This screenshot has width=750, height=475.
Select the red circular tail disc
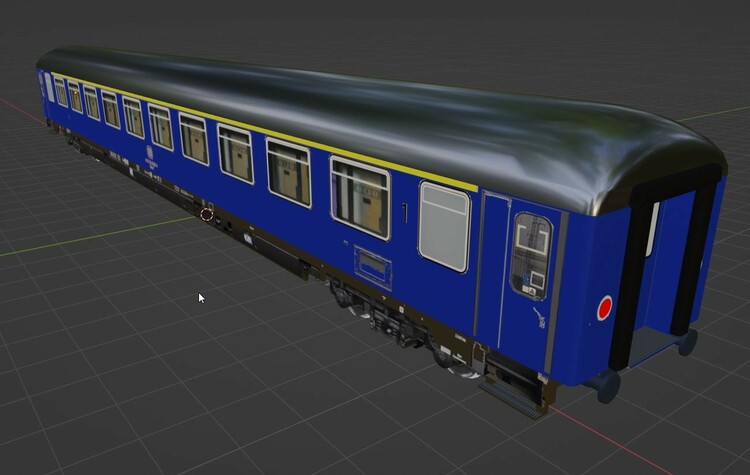pyautogui.click(x=605, y=308)
